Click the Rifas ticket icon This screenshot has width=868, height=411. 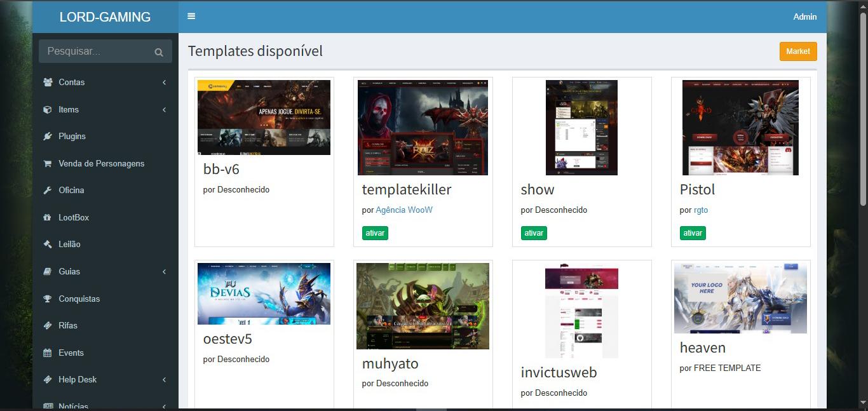point(48,325)
